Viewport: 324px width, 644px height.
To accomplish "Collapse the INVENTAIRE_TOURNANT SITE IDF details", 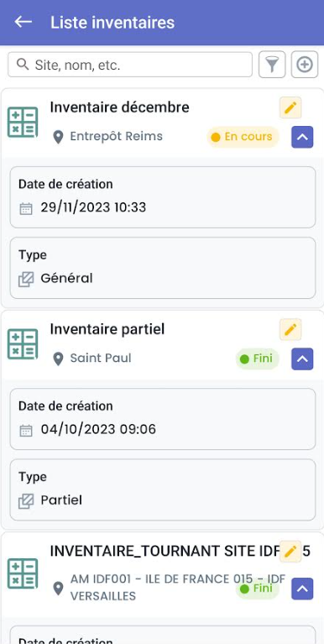I will click(302, 589).
